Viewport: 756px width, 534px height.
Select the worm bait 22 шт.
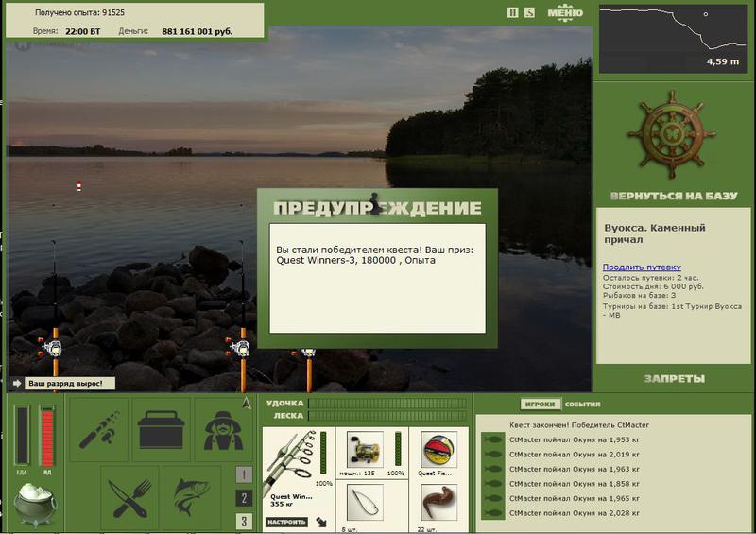(x=438, y=503)
